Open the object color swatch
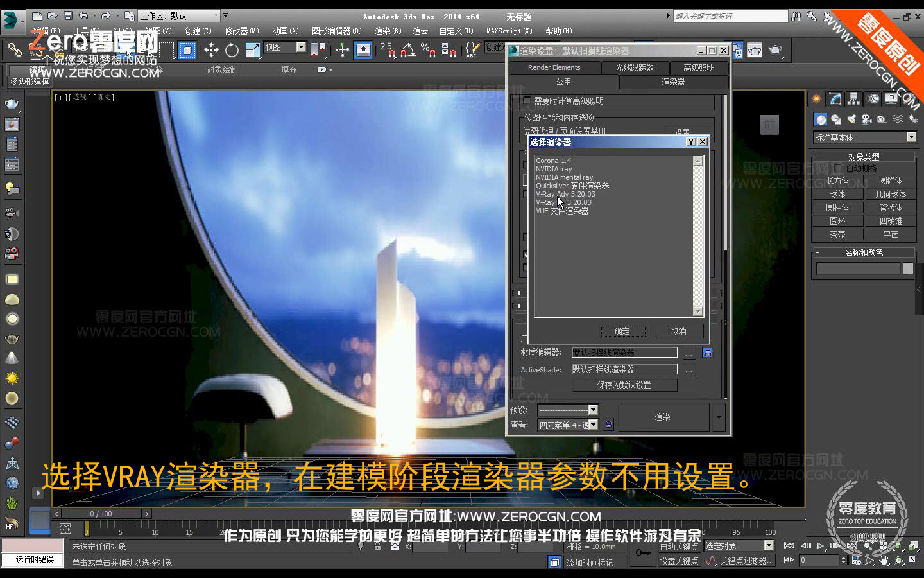The height and width of the screenshot is (578, 924). point(908,269)
